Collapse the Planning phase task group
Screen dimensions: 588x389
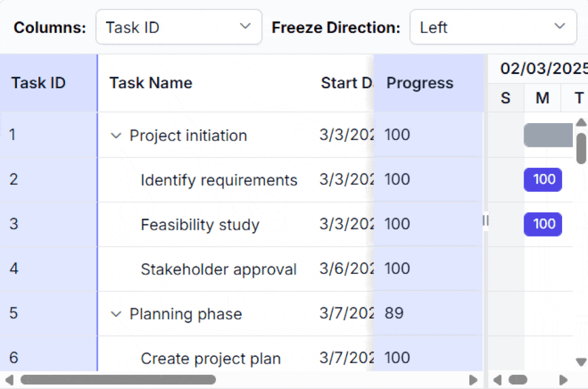coord(116,314)
